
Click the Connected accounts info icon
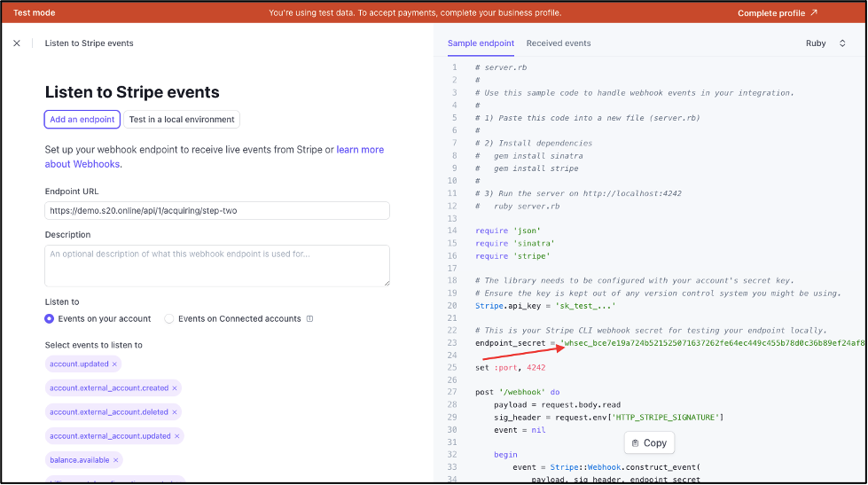(310, 319)
